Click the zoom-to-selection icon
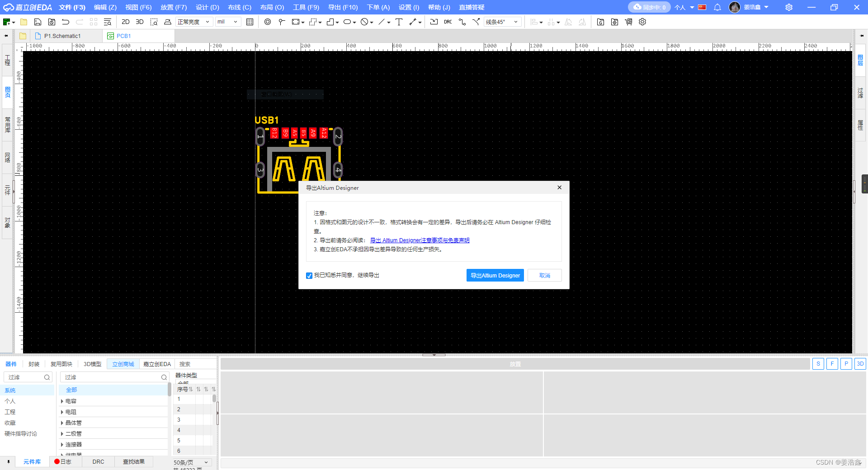The image size is (868, 470). point(154,22)
